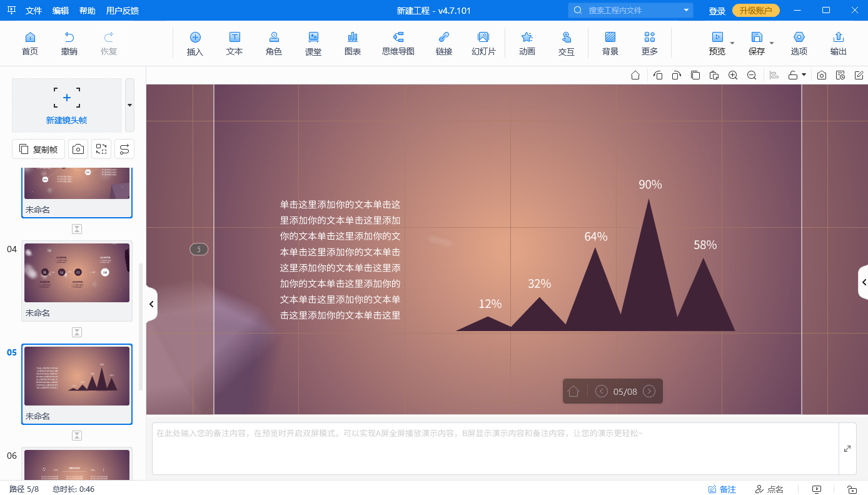Click the 预览 preview button

pyautogui.click(x=717, y=43)
